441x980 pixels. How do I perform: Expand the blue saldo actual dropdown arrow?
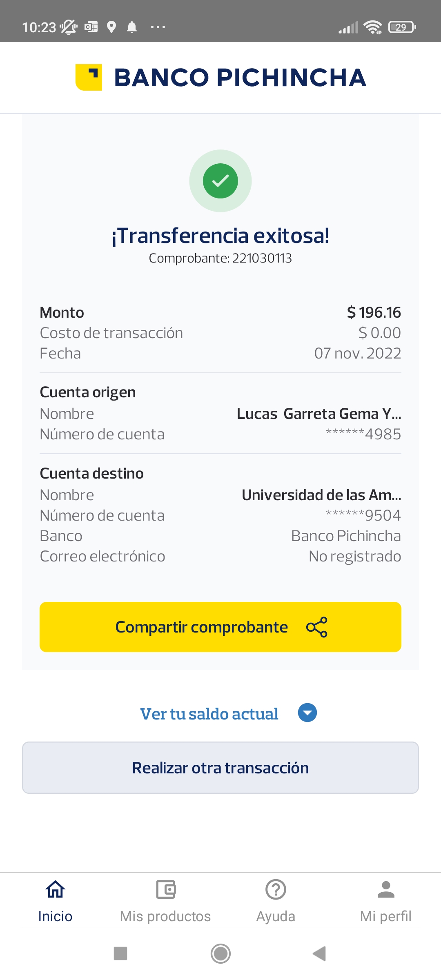click(x=307, y=713)
